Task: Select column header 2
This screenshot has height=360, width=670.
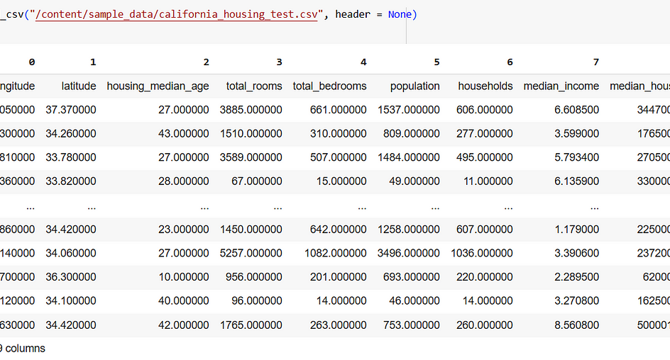Action: click(x=206, y=62)
